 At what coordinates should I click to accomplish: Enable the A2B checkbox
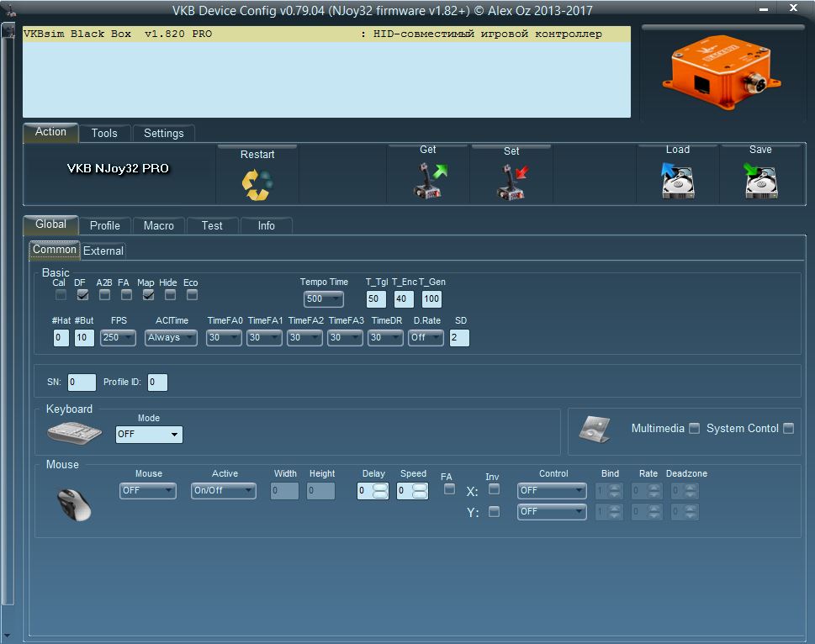[x=104, y=295]
